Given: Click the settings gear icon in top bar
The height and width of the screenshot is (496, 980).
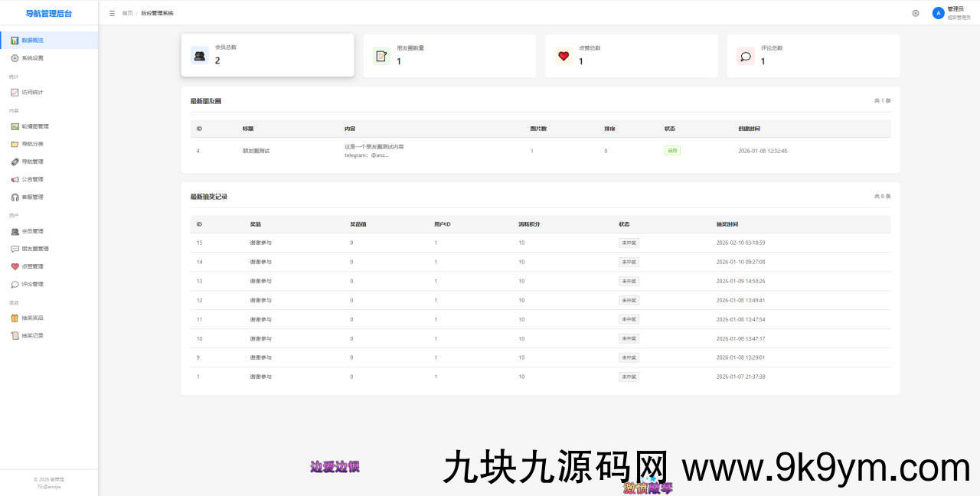Looking at the screenshot, I should (916, 13).
